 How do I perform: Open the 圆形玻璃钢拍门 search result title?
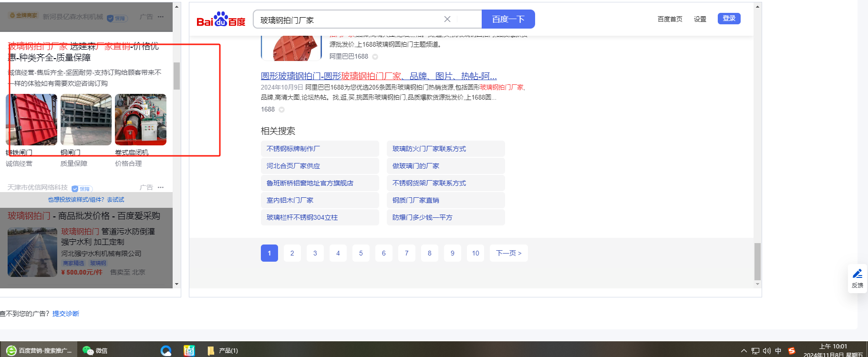pyautogui.click(x=379, y=76)
